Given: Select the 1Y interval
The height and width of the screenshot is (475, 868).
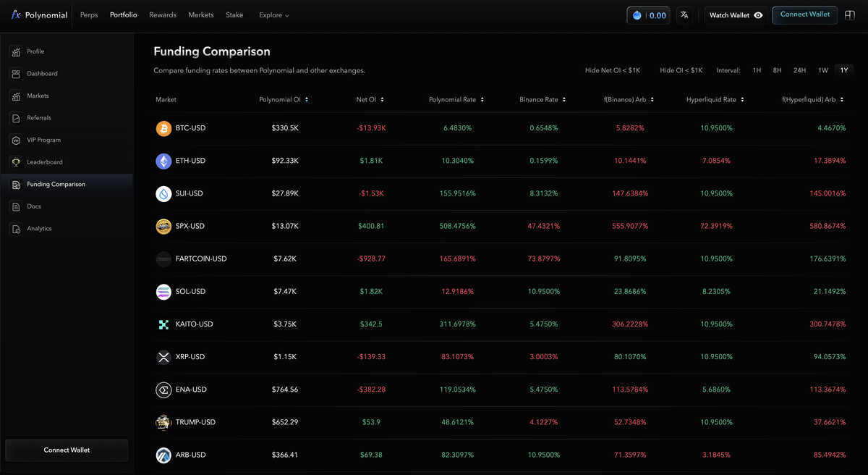Looking at the screenshot, I should (844, 70).
